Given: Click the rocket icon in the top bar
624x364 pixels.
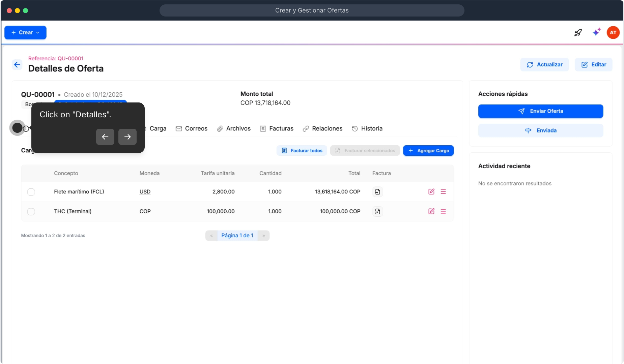Looking at the screenshot, I should [x=578, y=32].
